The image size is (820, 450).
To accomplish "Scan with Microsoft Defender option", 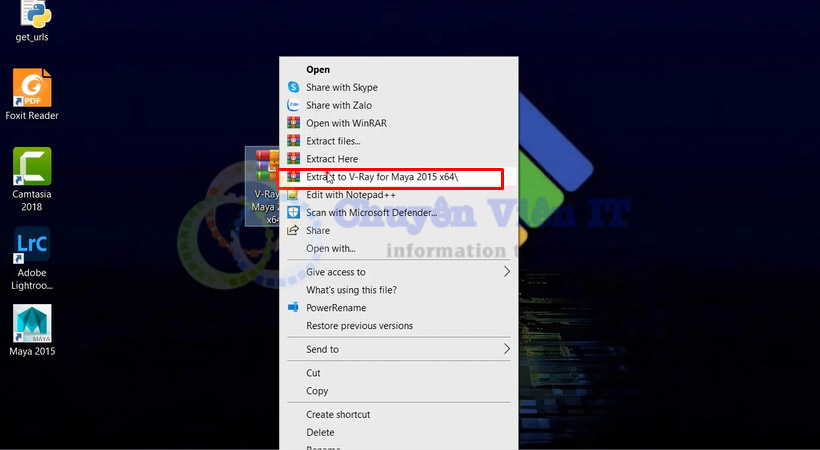I will [371, 212].
